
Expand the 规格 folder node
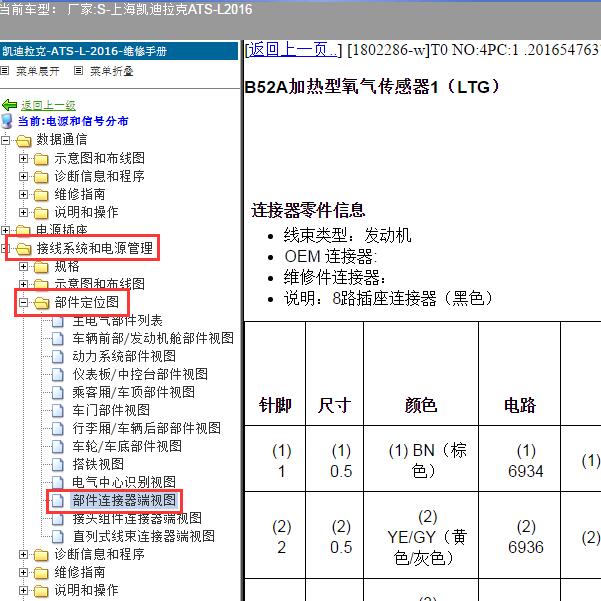pos(23,266)
